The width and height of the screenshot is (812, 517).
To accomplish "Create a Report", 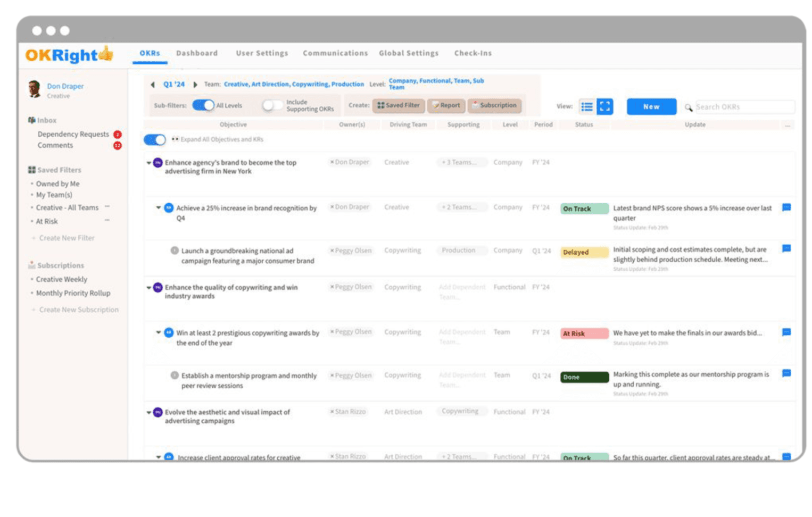I will point(446,105).
